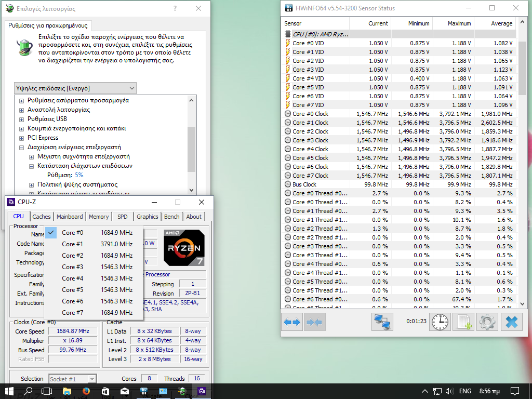532x399 pixels.
Task: Click HWiNFO sensor list scroll down arrow
Action: (522, 303)
